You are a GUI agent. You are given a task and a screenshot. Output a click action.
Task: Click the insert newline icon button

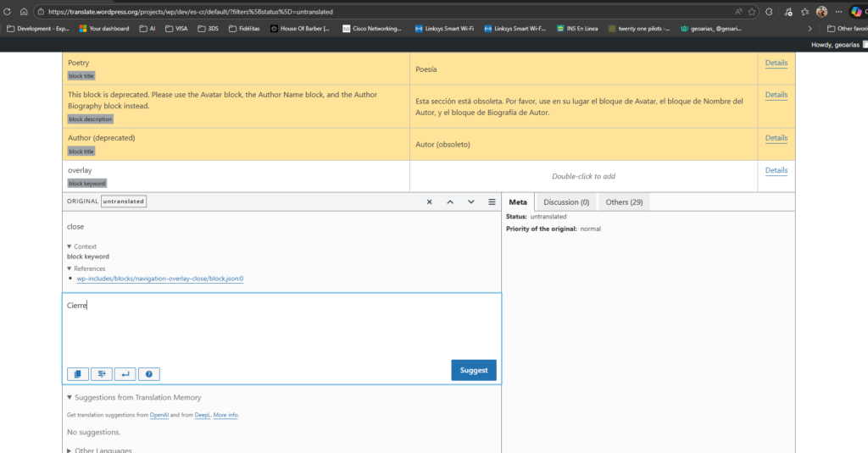point(125,373)
